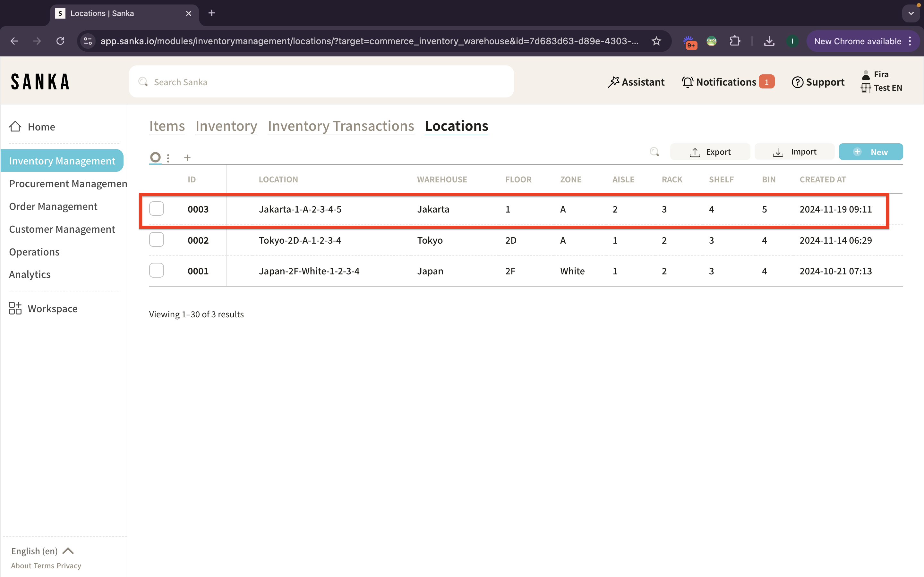This screenshot has height=577, width=924.
Task: Click the view options three-dot icon
Action: tap(168, 158)
